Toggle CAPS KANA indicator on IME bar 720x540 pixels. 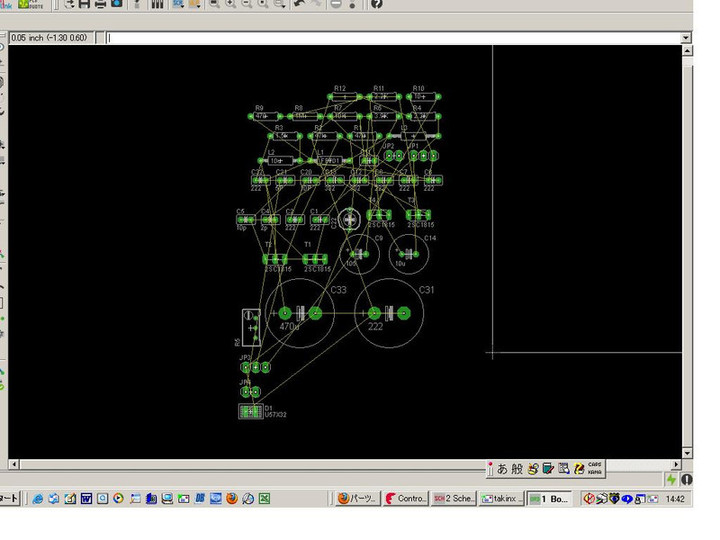(x=594, y=468)
